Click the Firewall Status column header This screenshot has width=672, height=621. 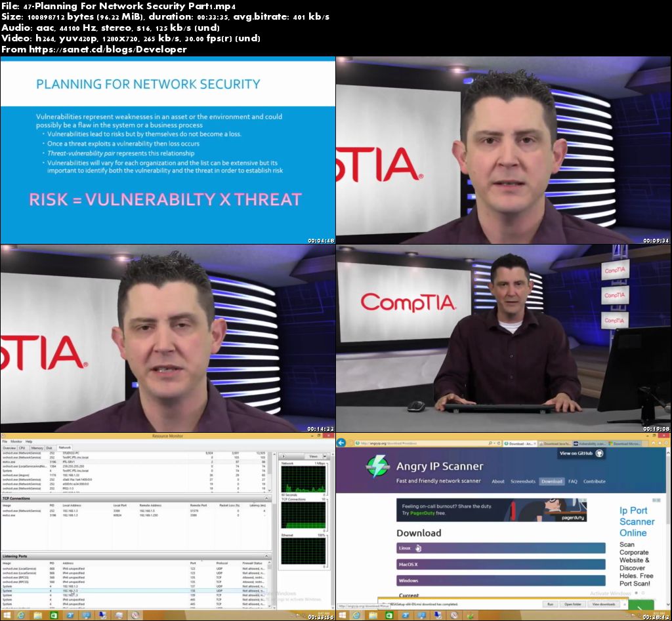point(253,563)
